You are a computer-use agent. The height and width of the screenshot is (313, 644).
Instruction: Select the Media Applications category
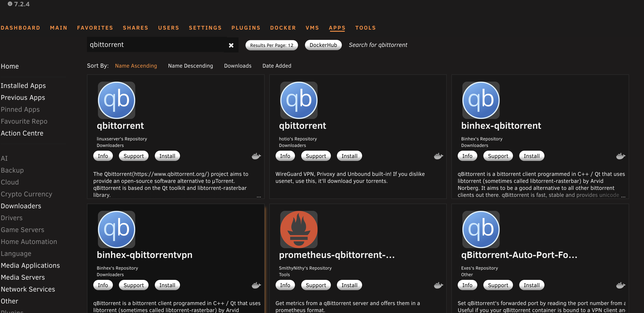tap(30, 265)
